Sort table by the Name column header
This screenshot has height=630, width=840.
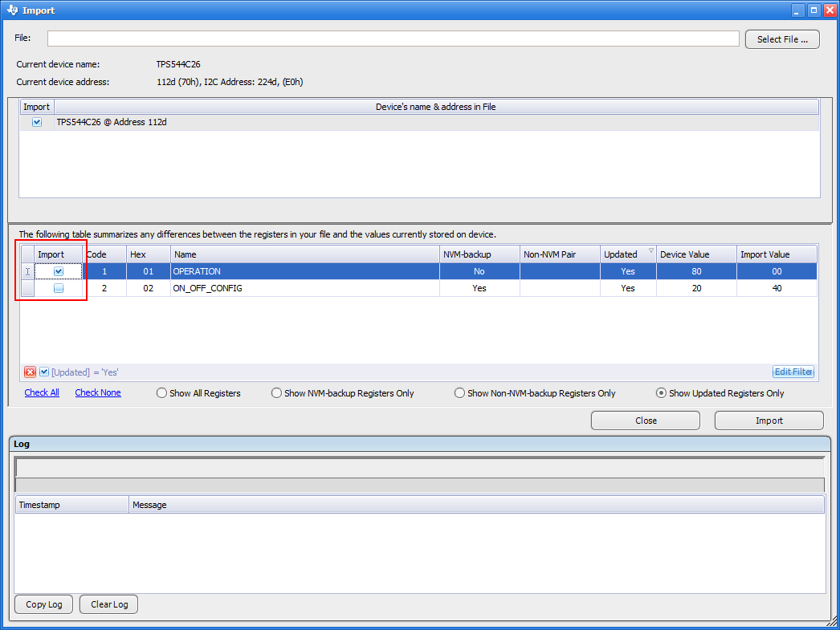[x=305, y=254]
